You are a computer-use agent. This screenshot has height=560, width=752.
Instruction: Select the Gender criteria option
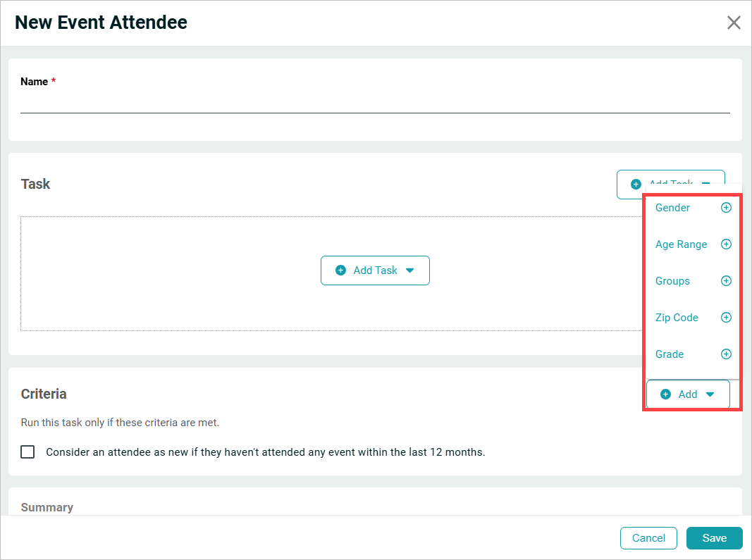[672, 208]
